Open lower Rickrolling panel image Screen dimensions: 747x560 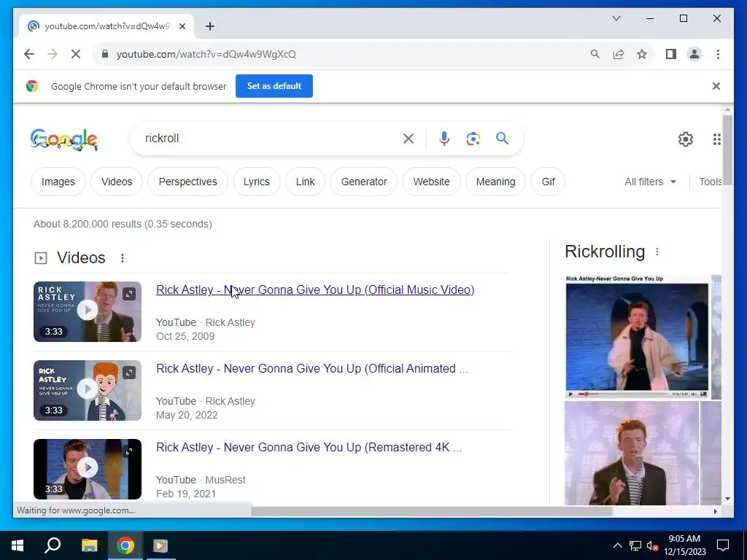point(632,453)
